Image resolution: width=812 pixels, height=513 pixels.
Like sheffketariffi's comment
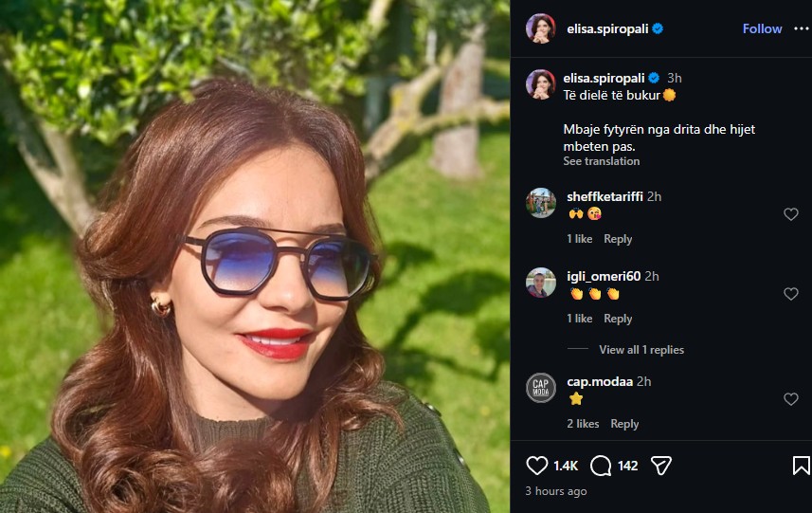point(791,215)
